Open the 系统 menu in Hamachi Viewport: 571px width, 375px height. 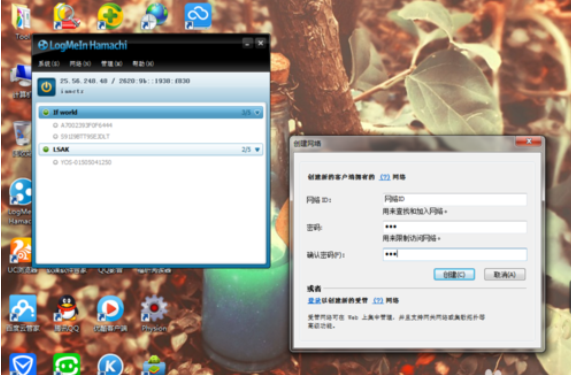(x=49, y=64)
